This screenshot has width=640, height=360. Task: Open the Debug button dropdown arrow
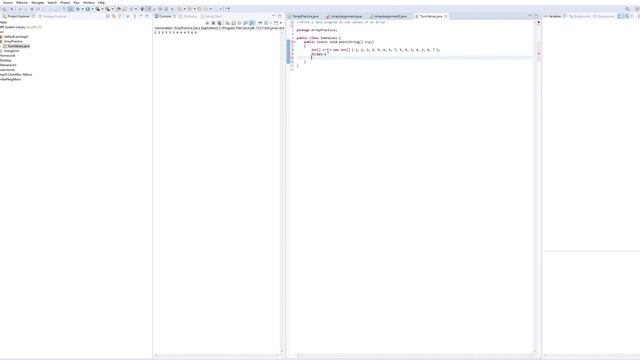pyautogui.click(x=82, y=9)
